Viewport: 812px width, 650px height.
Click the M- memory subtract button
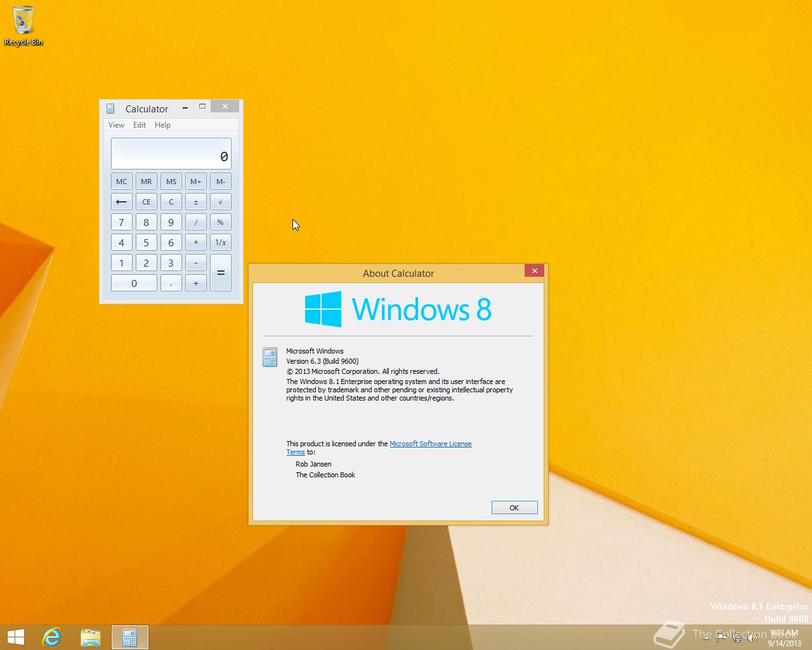point(221,182)
